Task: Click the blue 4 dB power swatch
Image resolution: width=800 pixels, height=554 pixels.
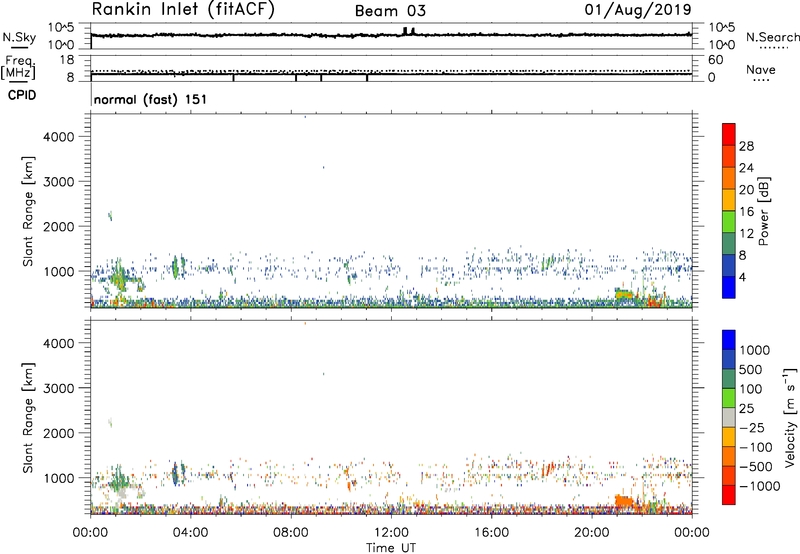Action: (729, 287)
